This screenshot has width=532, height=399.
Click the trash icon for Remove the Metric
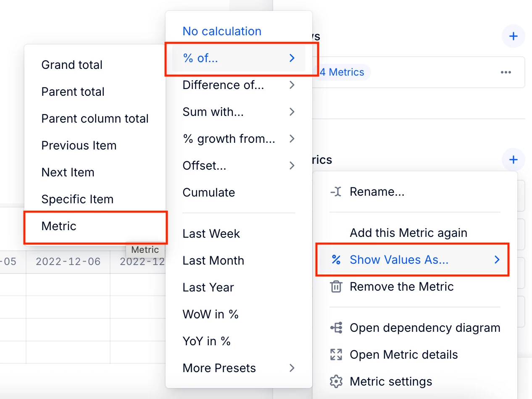(x=336, y=287)
